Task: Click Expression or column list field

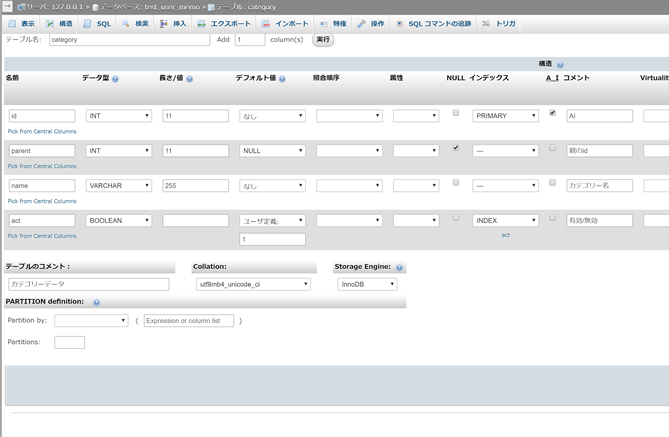Action: point(189,320)
